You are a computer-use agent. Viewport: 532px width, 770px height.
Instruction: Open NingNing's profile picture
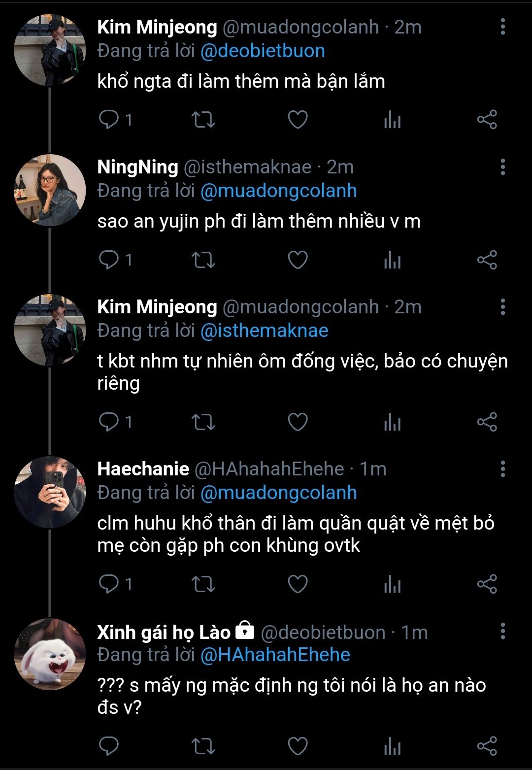50,190
